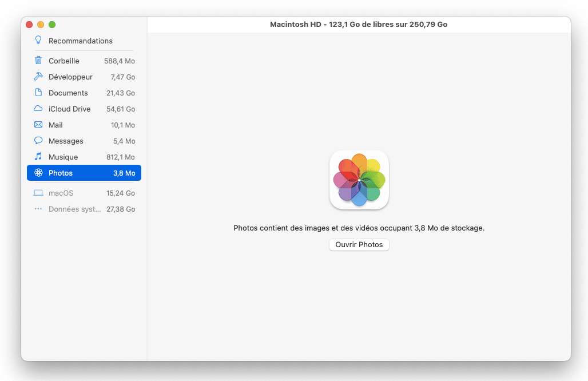588x381 pixels.
Task: Click the Recommandations lightbulb icon
Action: tap(38, 41)
